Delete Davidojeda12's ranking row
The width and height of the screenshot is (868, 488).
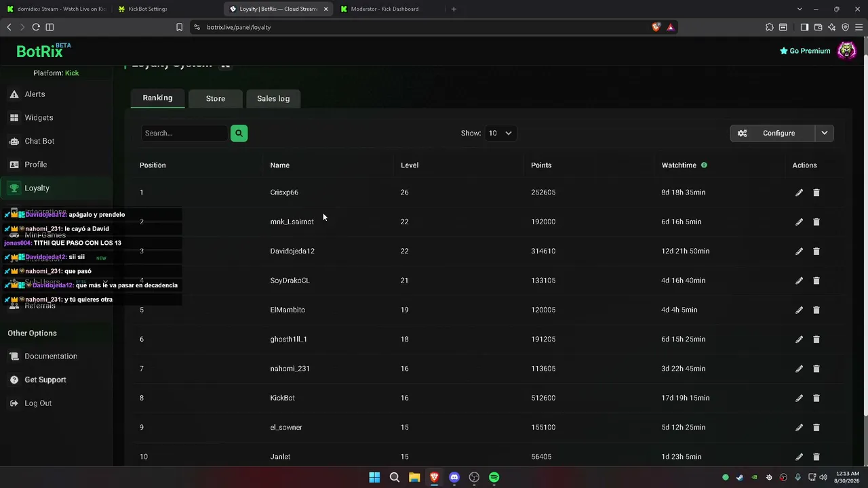point(816,251)
